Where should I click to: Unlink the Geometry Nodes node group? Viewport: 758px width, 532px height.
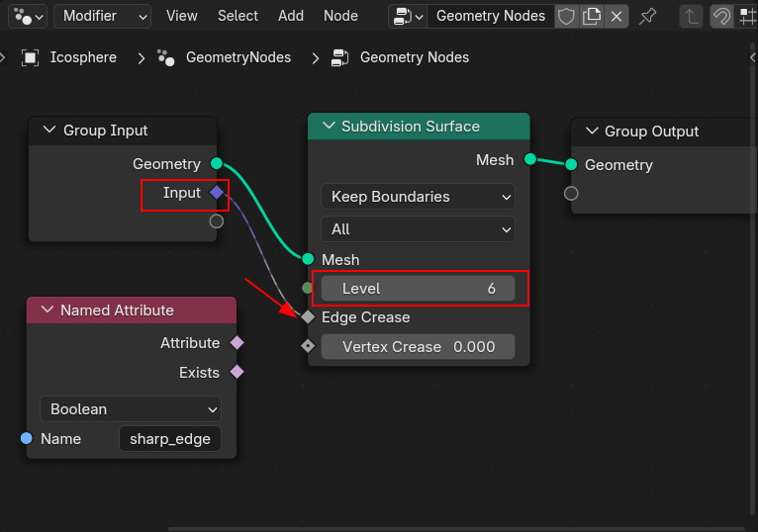pyautogui.click(x=616, y=17)
